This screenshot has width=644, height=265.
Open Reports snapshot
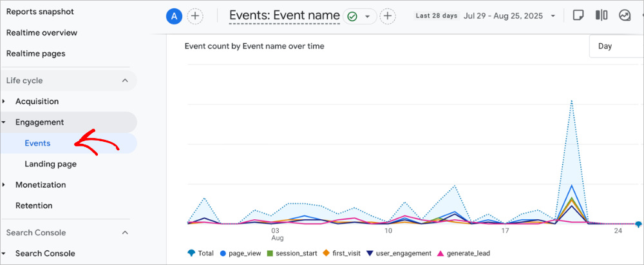40,12
